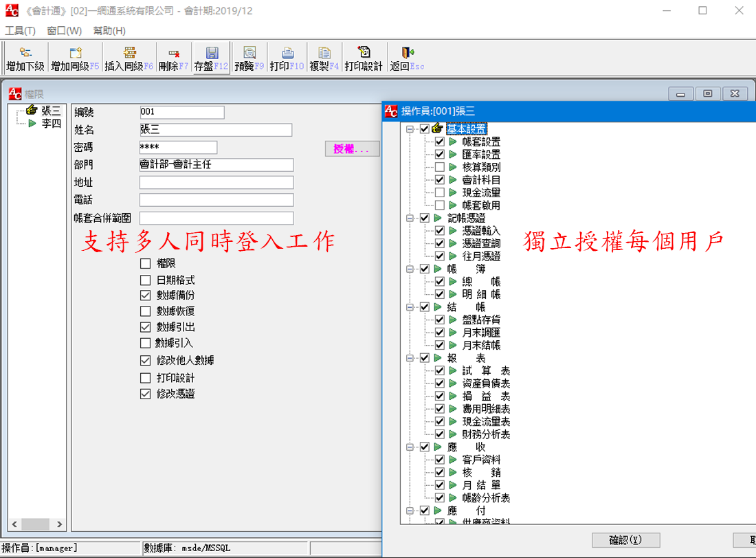756x558 pixels.
Task: Uncheck the 數據備份 checkbox
Action: (x=146, y=295)
